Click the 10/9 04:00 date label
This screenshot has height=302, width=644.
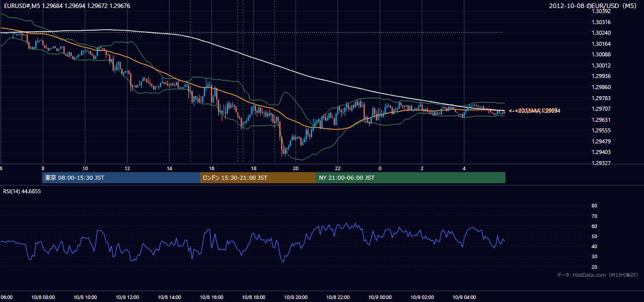pyautogui.click(x=464, y=297)
